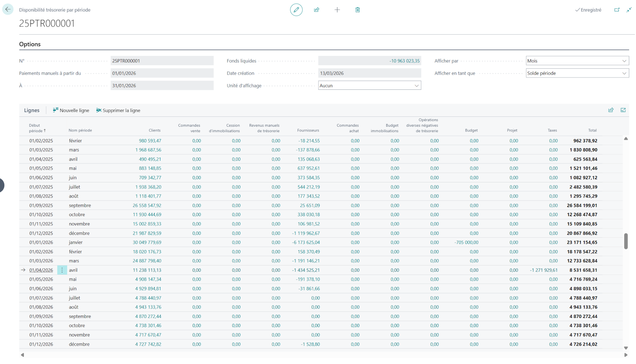Expand the Lignes section to full view

(623, 110)
